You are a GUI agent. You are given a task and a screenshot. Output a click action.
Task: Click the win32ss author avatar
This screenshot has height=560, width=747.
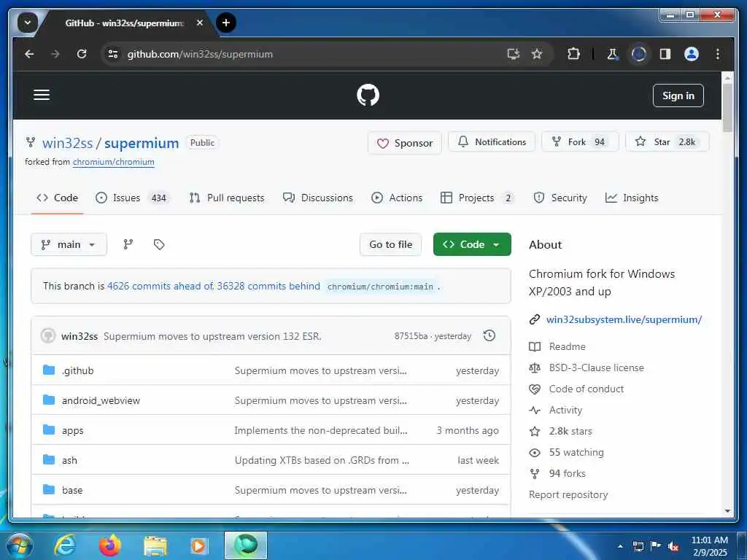(47, 335)
